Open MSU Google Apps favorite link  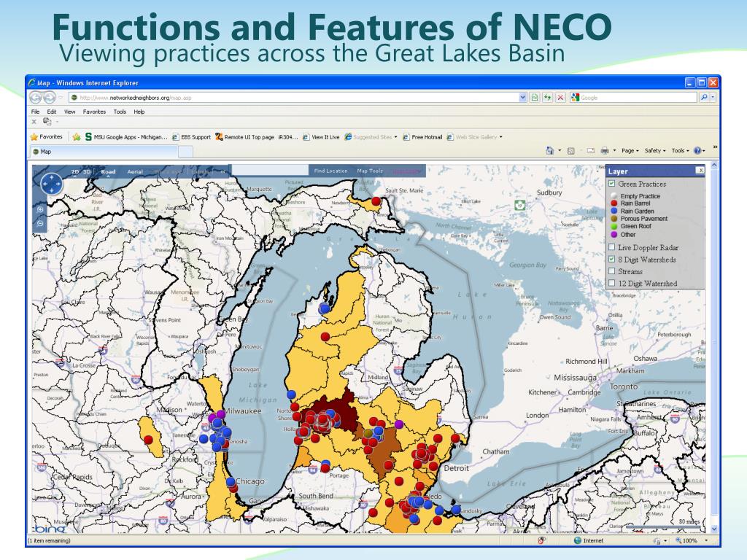[125, 136]
